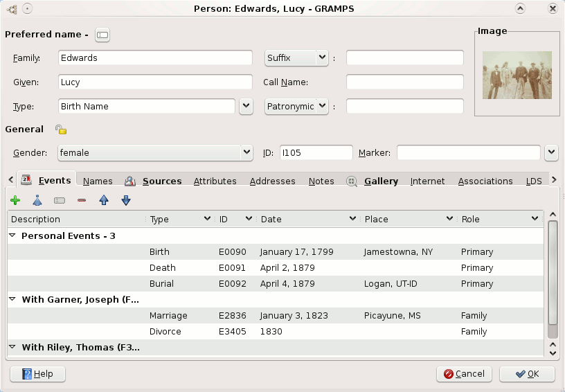Share an existing event icon
565x392 pixels.
37,200
